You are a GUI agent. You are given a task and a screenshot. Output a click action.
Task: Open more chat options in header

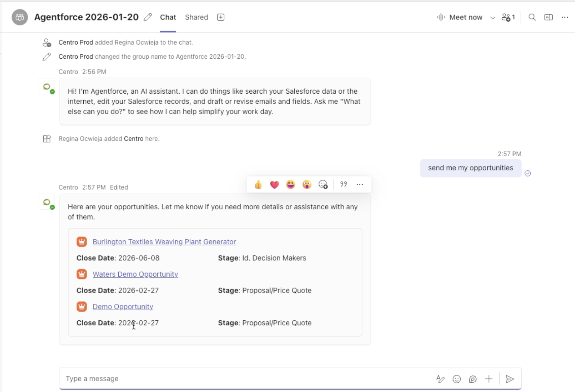point(565,17)
